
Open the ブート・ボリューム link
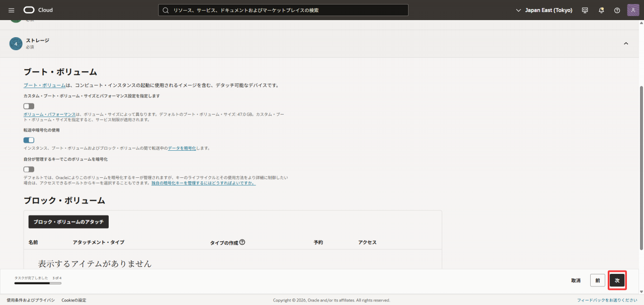point(44,85)
